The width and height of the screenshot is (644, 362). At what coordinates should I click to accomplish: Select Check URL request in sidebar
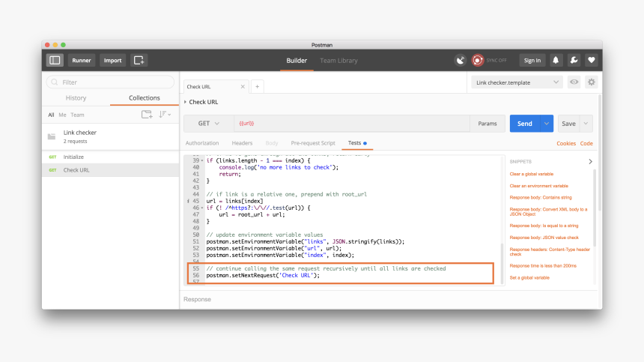click(x=111, y=170)
